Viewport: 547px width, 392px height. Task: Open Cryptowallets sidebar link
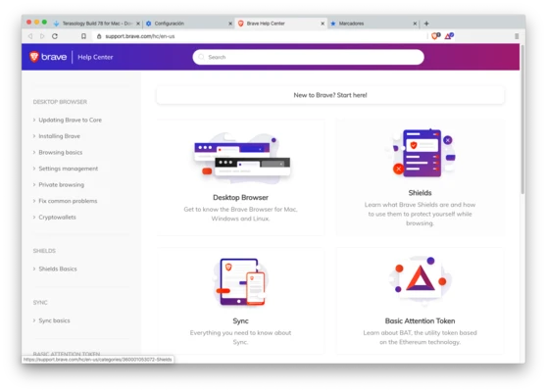click(57, 217)
